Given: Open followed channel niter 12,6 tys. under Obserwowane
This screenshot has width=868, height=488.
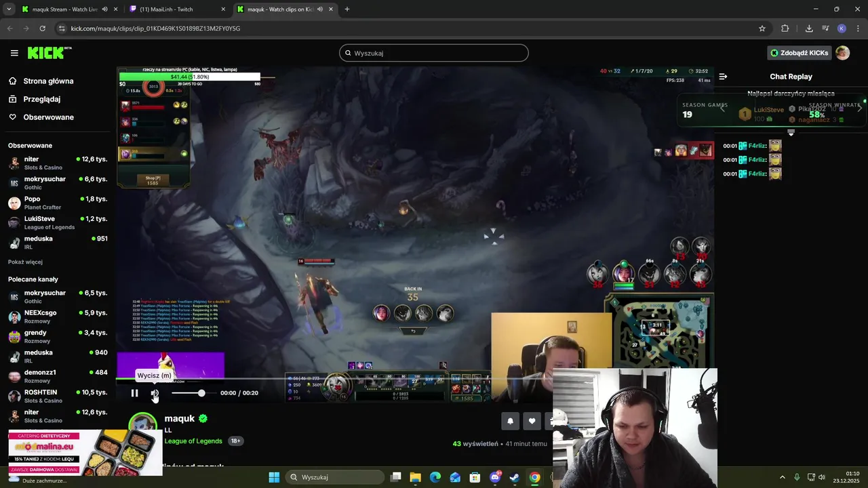Looking at the screenshot, I should [x=58, y=163].
